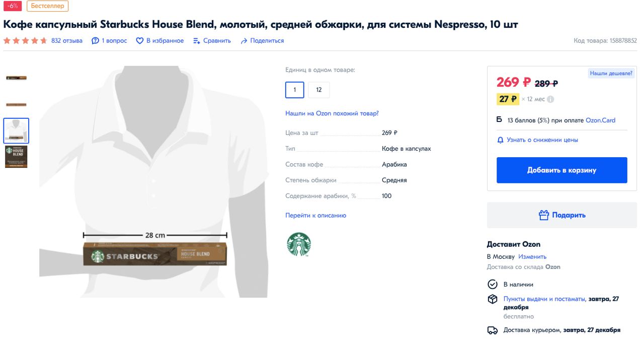Click Перейти к описанию link

pos(316,216)
